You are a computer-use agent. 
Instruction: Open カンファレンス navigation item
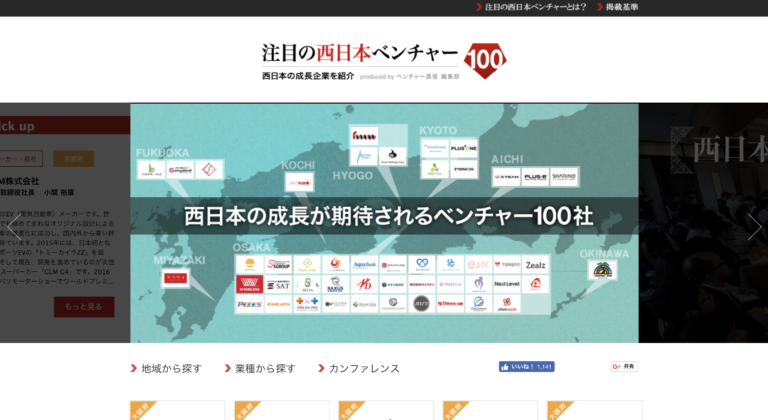tap(359, 369)
